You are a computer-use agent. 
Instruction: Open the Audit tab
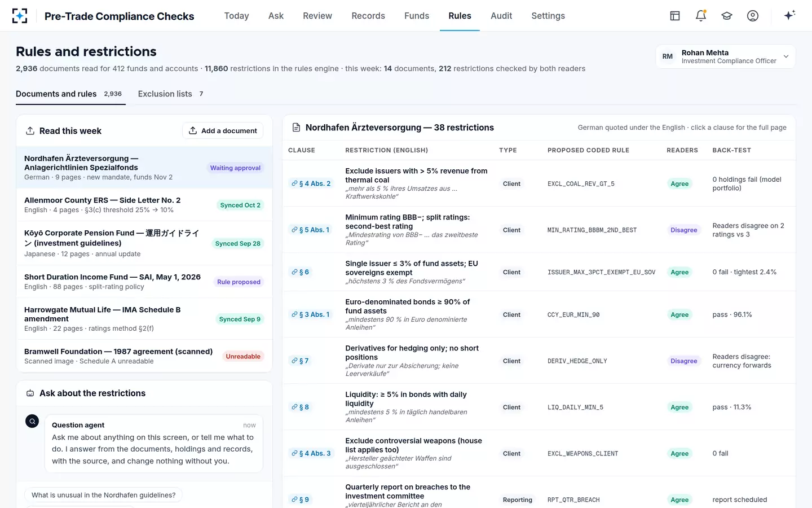pyautogui.click(x=501, y=16)
